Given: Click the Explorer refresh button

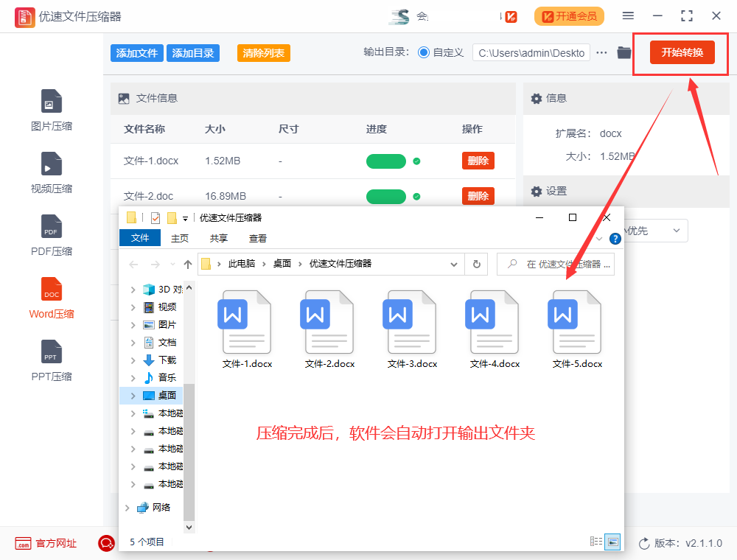Looking at the screenshot, I should 476,264.
